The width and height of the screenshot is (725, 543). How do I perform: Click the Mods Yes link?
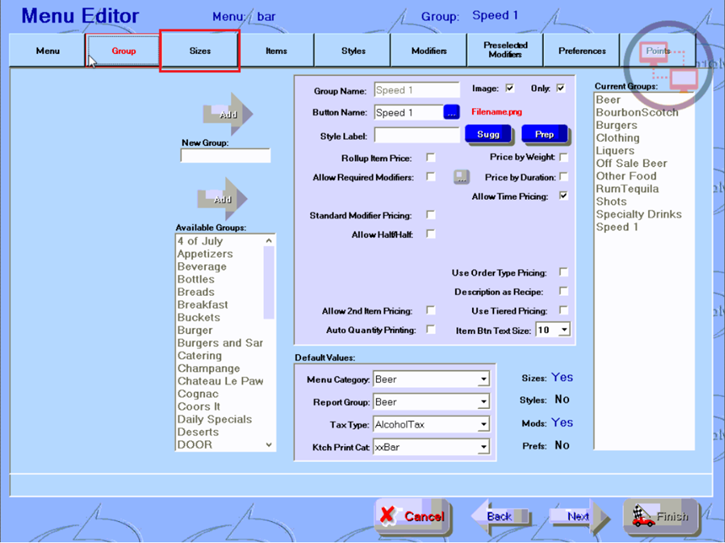point(562,423)
